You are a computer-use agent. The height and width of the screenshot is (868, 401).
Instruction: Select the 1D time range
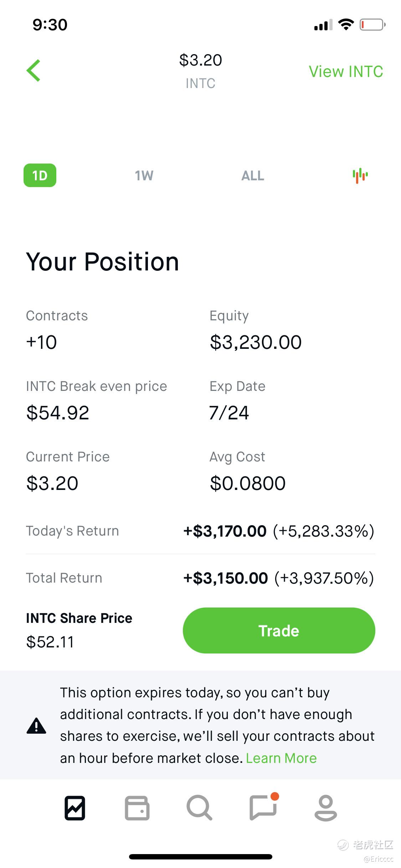[40, 175]
